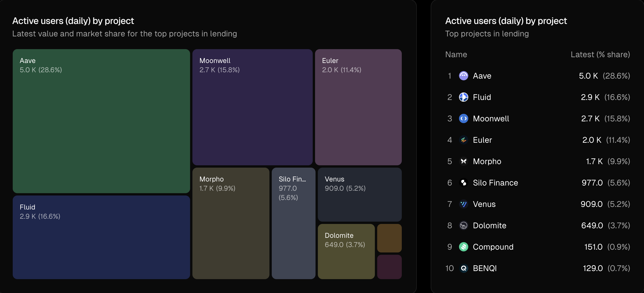This screenshot has width=644, height=293.
Task: Click the Dolomite treemap tile
Action: [346, 252]
